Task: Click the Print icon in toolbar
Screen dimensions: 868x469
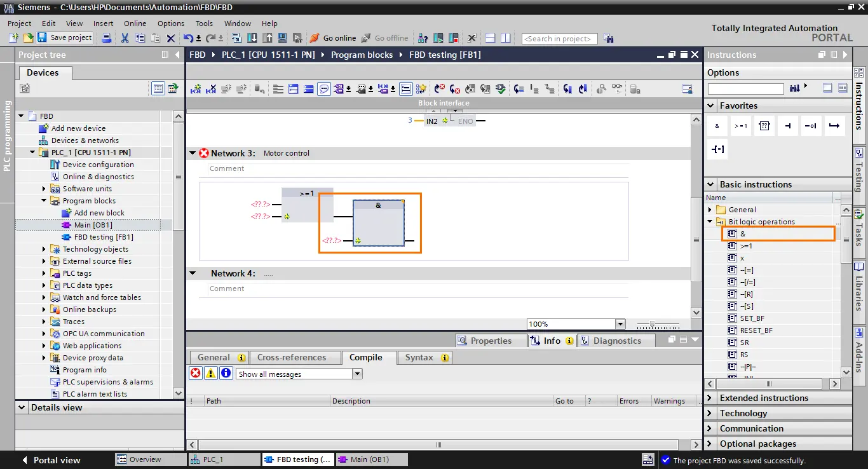Action: click(107, 38)
